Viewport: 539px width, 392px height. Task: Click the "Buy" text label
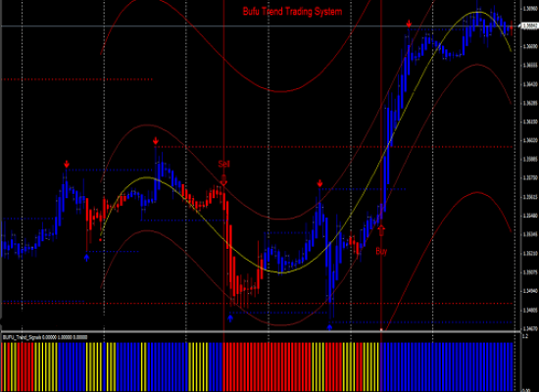381,251
